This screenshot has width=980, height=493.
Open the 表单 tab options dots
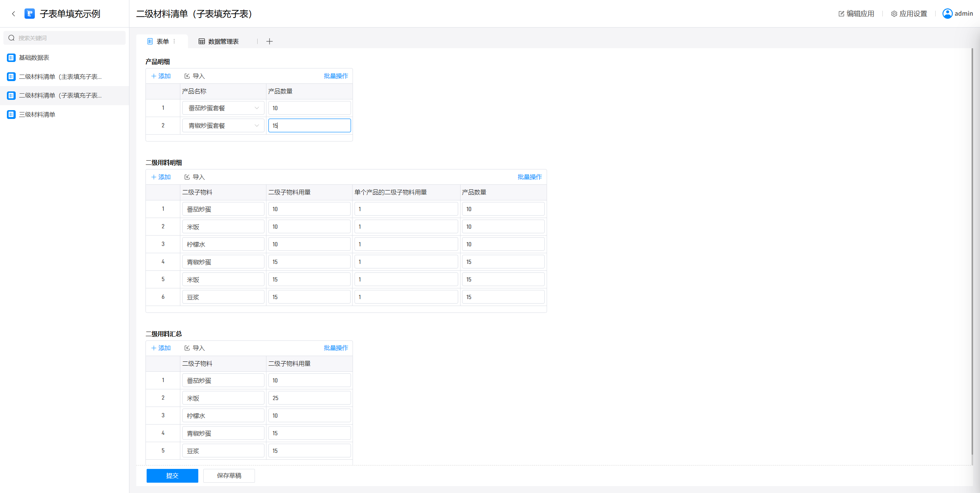click(x=175, y=41)
